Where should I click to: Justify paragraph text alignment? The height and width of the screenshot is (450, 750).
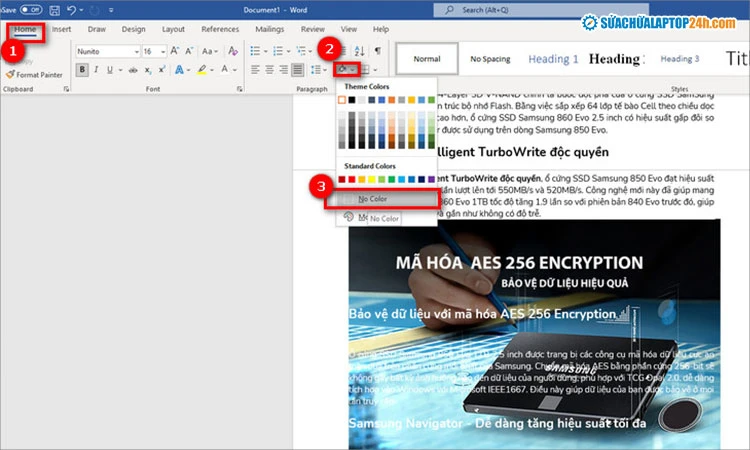pos(297,70)
